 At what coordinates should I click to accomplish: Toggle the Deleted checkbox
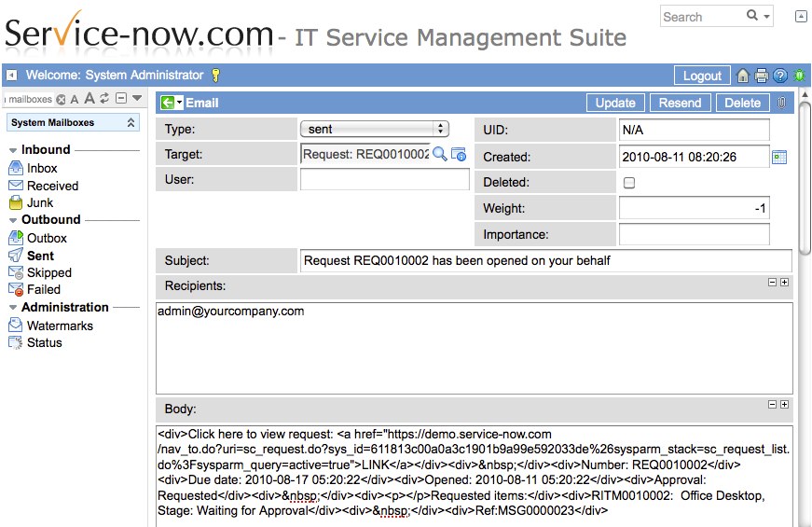coord(629,183)
